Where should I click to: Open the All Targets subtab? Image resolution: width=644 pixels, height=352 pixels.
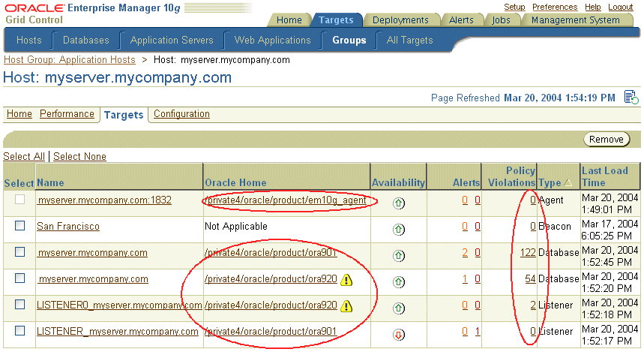[x=409, y=41]
